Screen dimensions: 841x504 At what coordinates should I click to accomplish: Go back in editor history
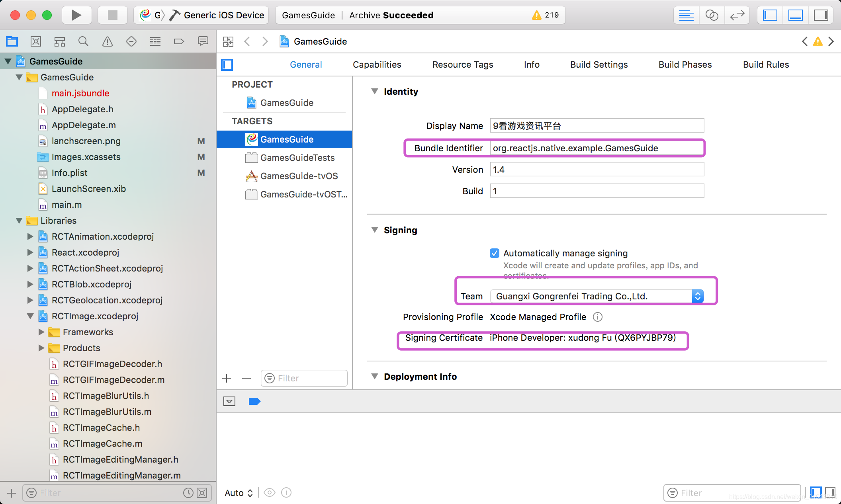coord(247,41)
